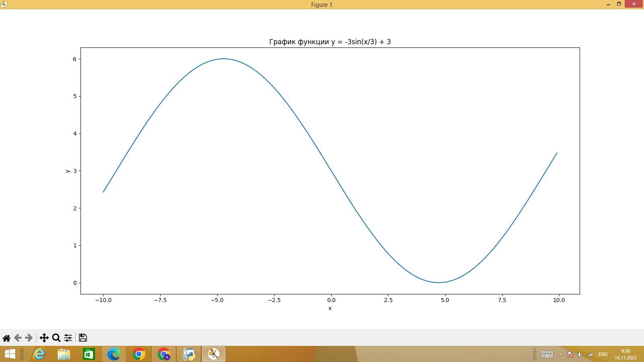This screenshot has width=644, height=362.
Task: Open Configure subplots sliders icon
Action: [x=68, y=338]
